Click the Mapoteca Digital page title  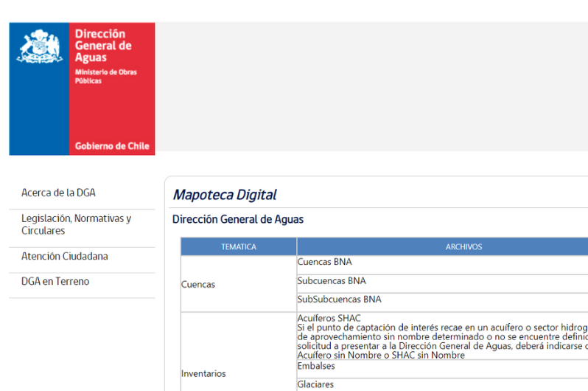[x=224, y=195]
